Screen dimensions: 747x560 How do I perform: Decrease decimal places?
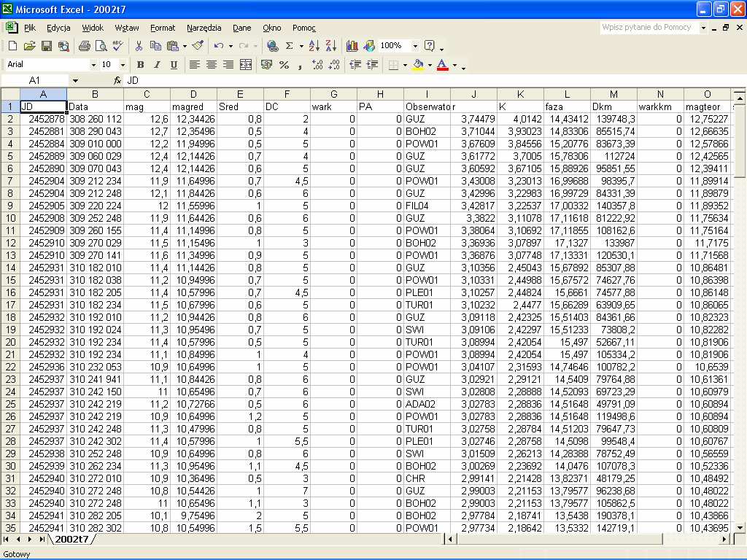pos(334,65)
